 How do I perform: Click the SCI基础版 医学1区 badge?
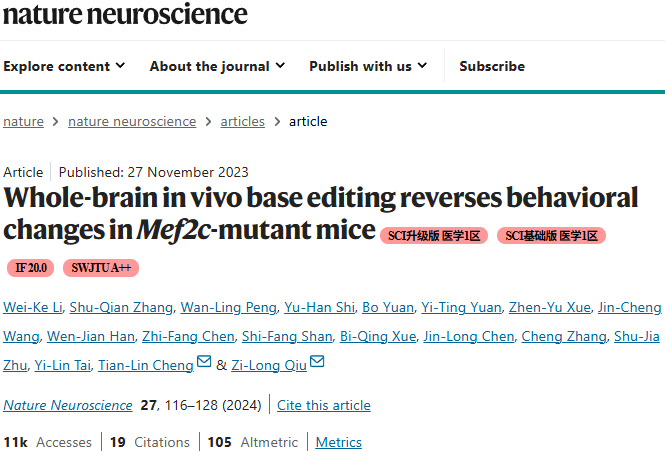(x=551, y=236)
